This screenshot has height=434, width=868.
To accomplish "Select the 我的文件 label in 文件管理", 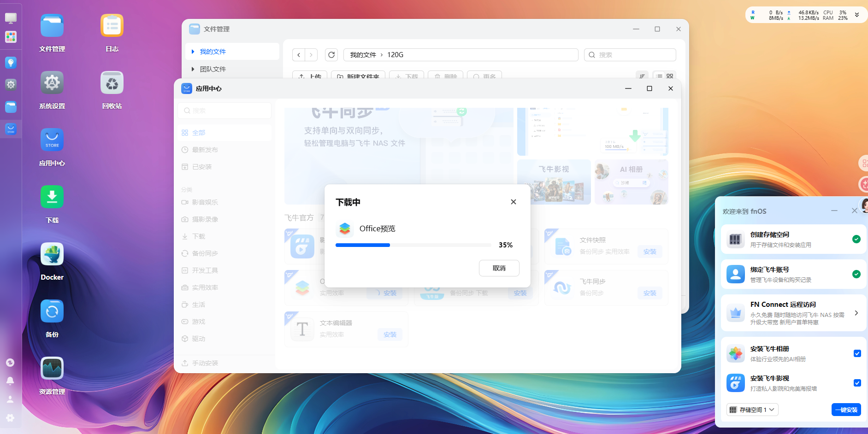I will [213, 52].
